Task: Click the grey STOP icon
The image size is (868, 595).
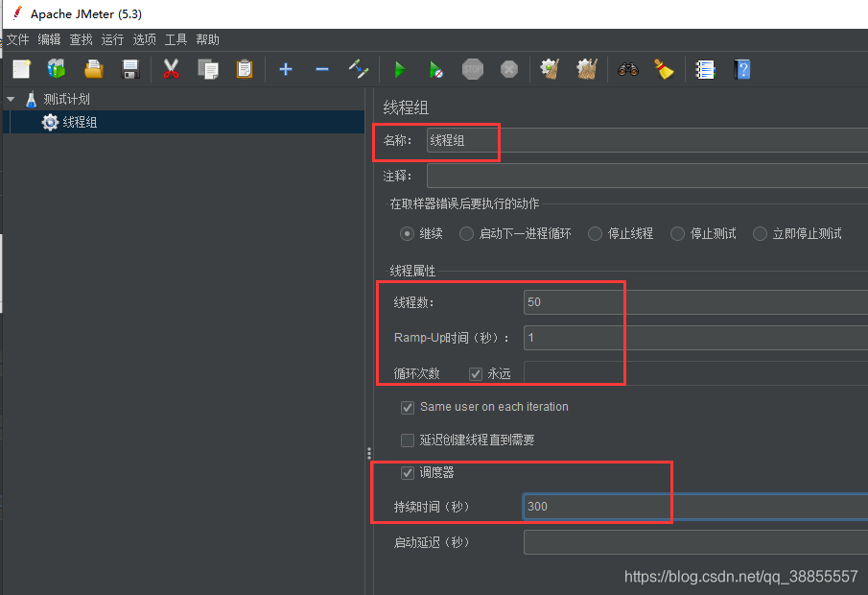Action: (x=473, y=69)
